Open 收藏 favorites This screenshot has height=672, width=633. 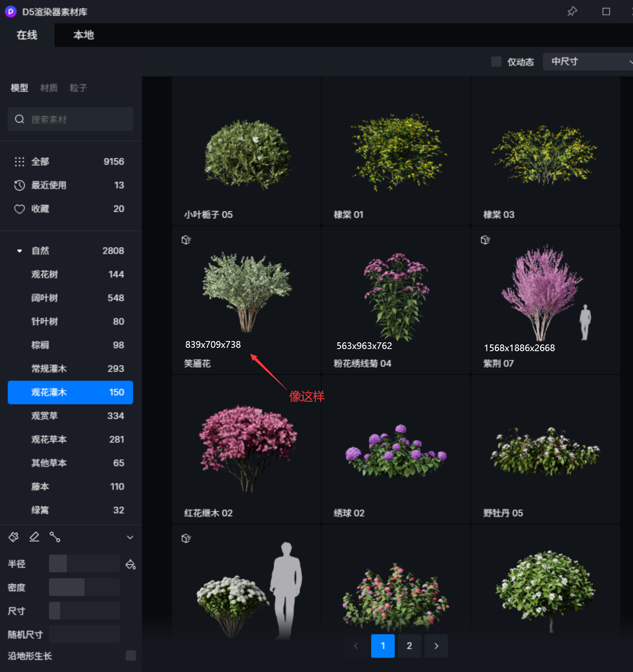point(70,209)
